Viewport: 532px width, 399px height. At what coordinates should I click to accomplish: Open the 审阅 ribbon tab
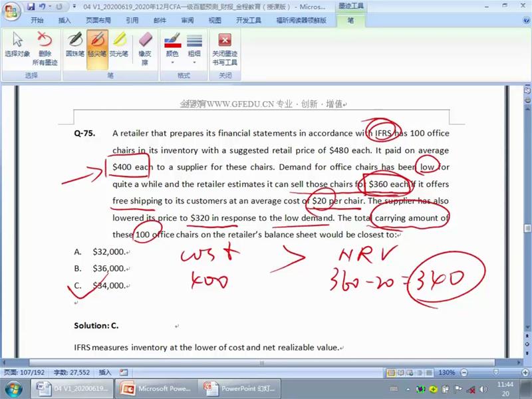(188, 21)
